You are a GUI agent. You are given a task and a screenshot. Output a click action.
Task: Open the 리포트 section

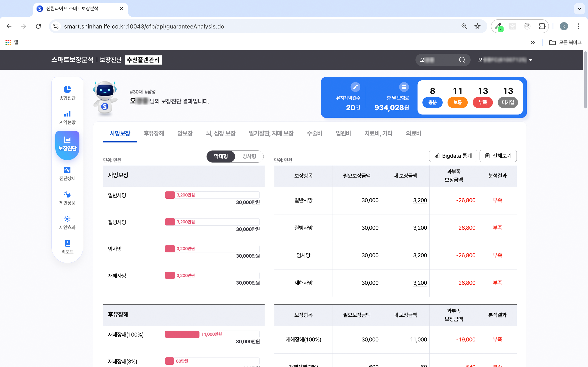coord(67,246)
